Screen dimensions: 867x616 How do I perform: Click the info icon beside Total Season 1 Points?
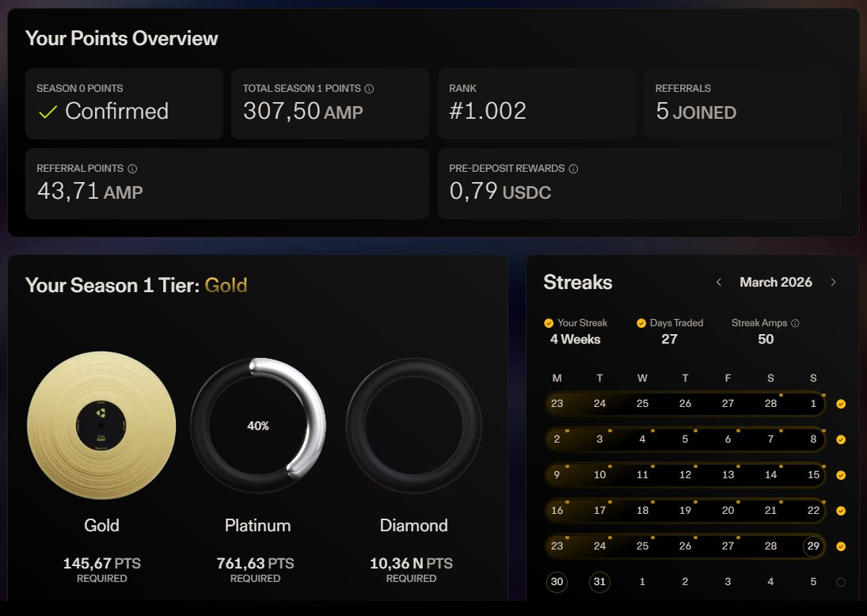point(369,89)
